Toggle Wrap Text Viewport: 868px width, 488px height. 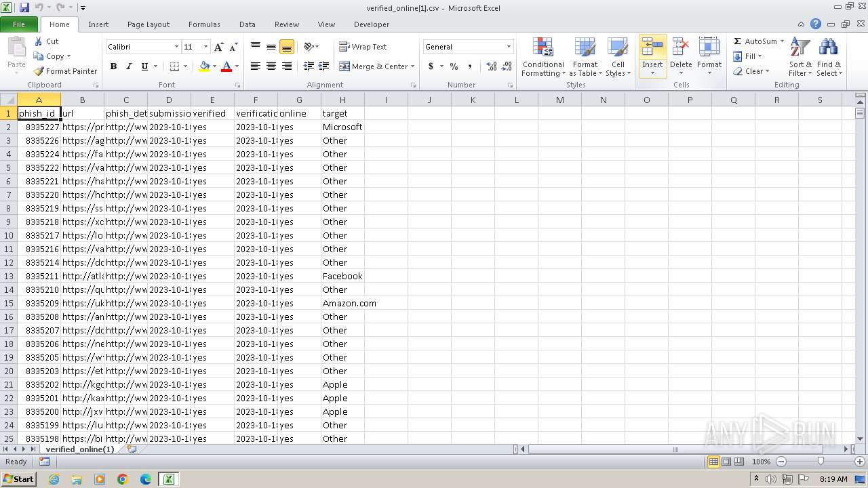tap(363, 47)
